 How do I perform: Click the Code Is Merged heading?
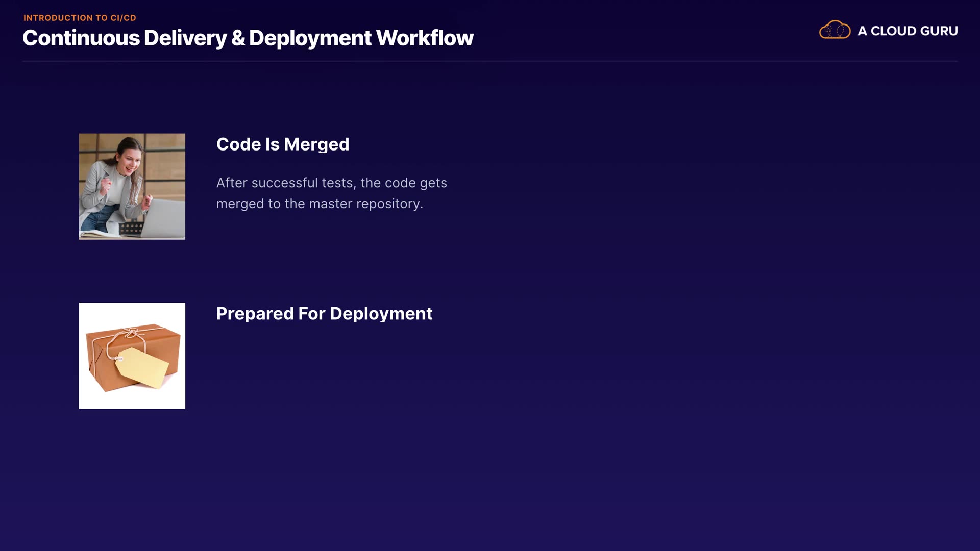[282, 144]
